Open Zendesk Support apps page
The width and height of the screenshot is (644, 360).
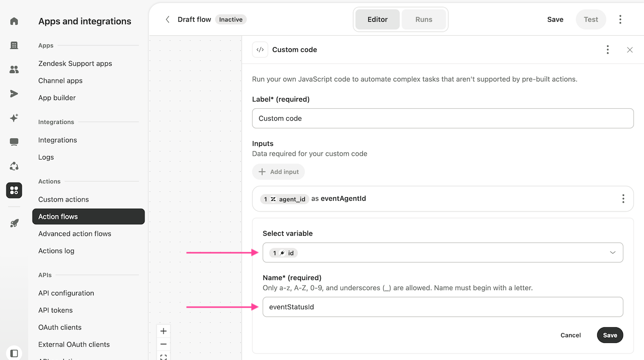(75, 63)
